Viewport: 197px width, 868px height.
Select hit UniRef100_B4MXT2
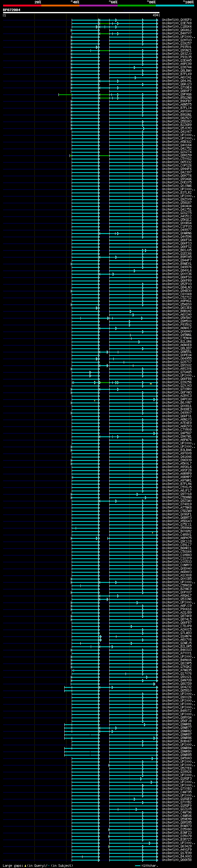pos(177,711)
